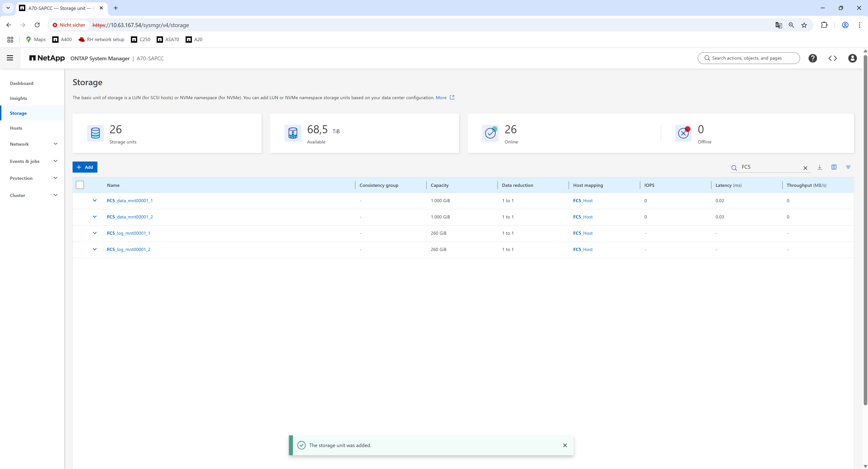
Task: Click the Add storage unit button
Action: pos(85,167)
